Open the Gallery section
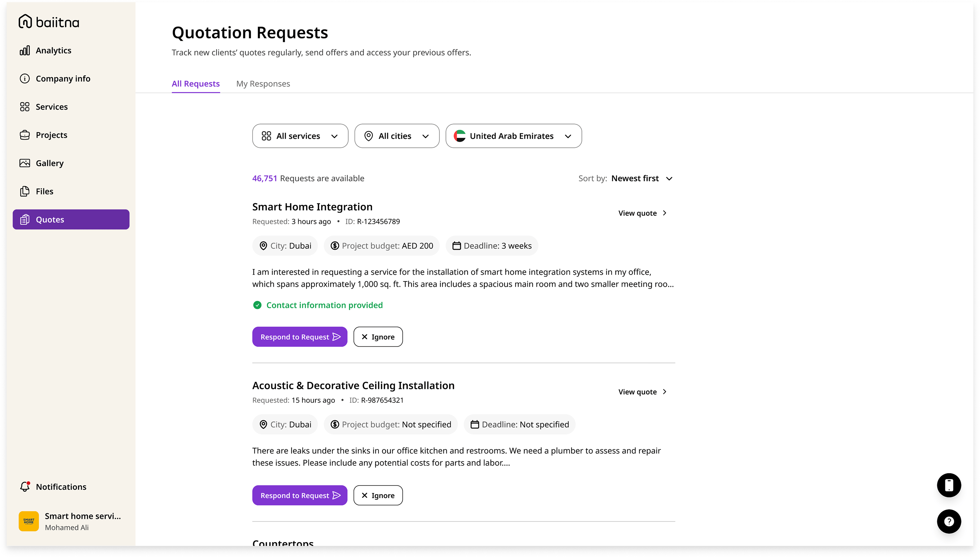980x557 pixels. 49,163
